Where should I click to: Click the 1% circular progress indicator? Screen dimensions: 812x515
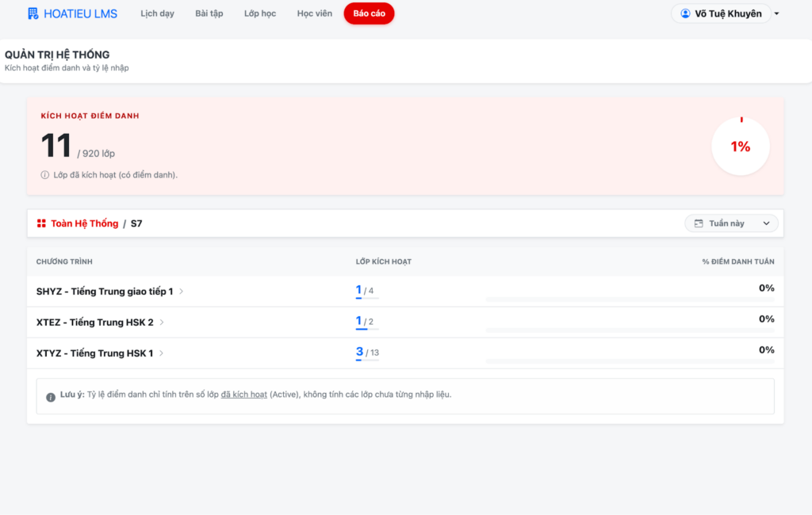click(x=740, y=147)
